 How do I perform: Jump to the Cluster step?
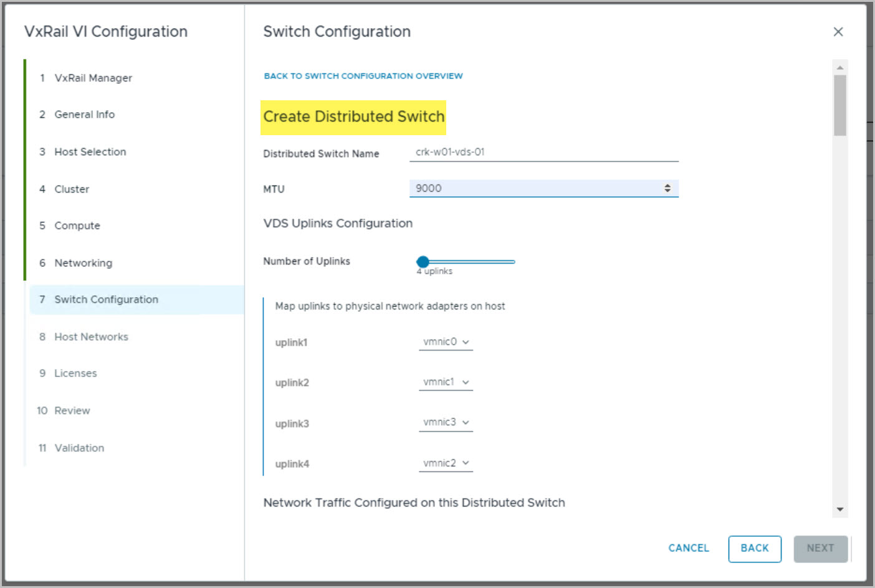(x=72, y=189)
